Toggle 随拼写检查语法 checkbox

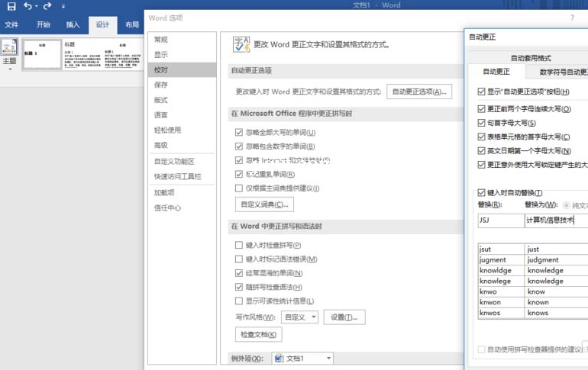pyautogui.click(x=239, y=287)
